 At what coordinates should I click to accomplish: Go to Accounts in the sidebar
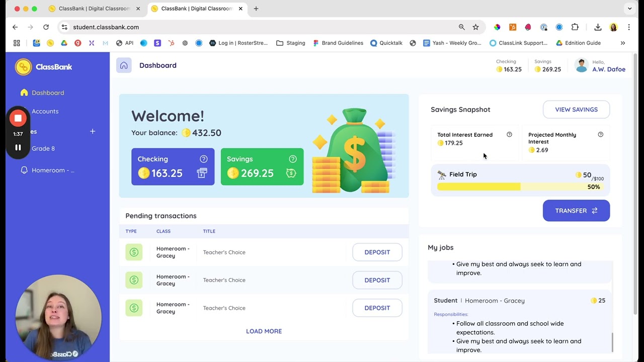click(x=45, y=111)
